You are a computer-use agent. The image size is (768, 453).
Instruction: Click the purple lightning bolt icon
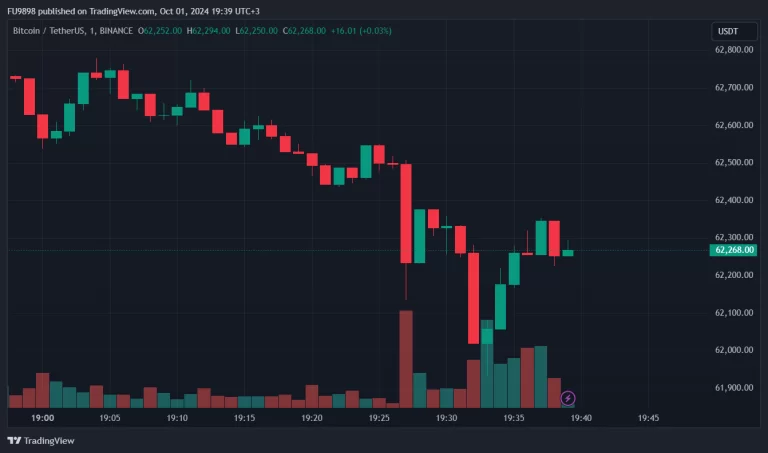click(x=568, y=398)
